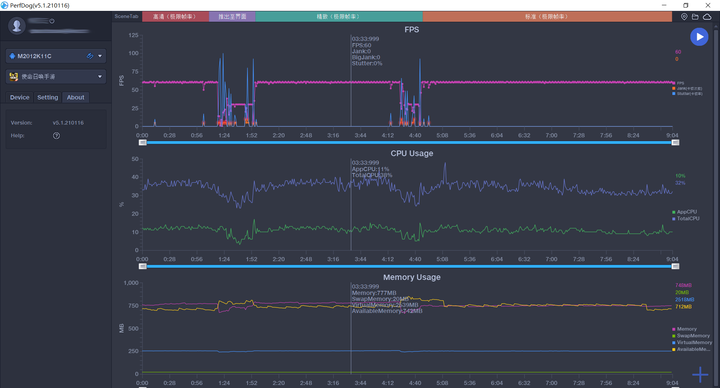This screenshot has height=388, width=720.
Task: Select the About tab
Action: [x=75, y=97]
